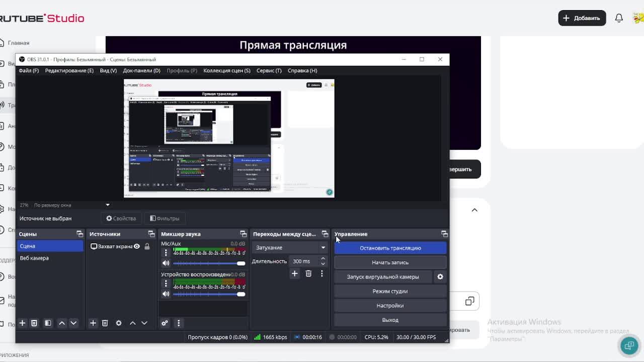Screen dimensions: 644x362
Task: Open the Файл menu
Action: [x=29, y=70]
